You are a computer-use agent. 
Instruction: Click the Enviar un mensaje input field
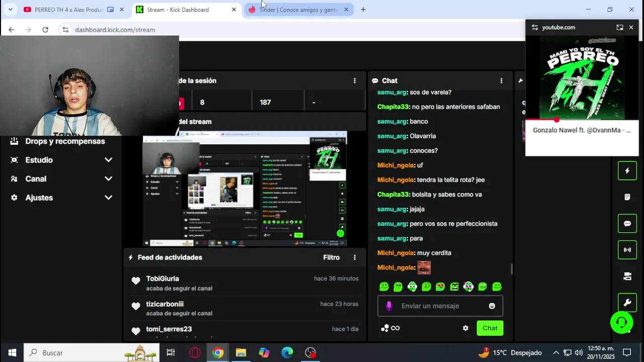click(440, 306)
